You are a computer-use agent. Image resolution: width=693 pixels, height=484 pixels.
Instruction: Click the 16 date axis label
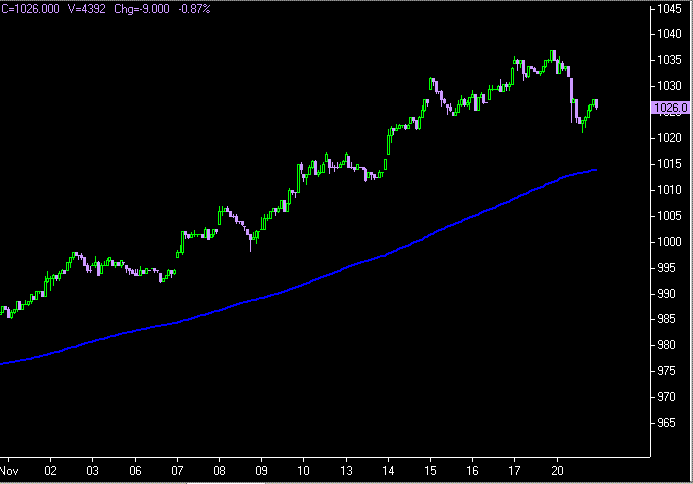pos(472,471)
